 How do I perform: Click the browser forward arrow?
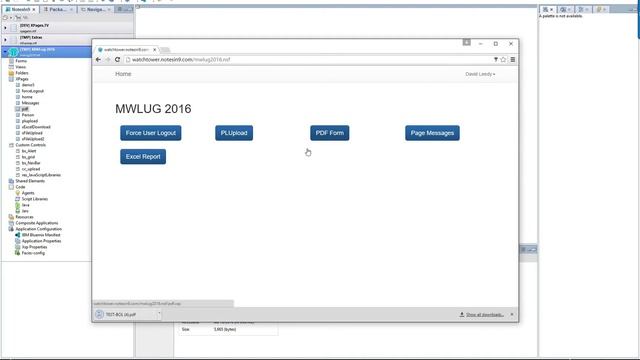108,60
